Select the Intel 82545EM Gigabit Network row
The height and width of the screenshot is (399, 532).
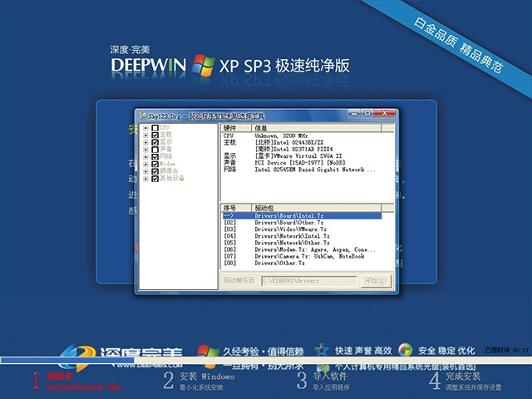point(302,170)
